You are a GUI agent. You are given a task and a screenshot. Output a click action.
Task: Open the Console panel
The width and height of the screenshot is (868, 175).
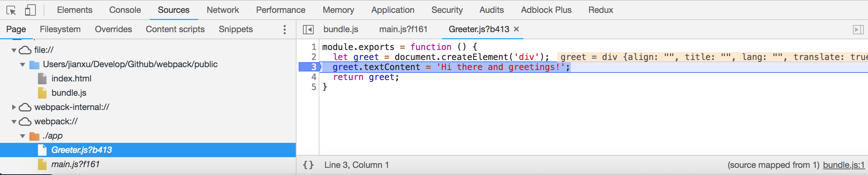pos(125,10)
